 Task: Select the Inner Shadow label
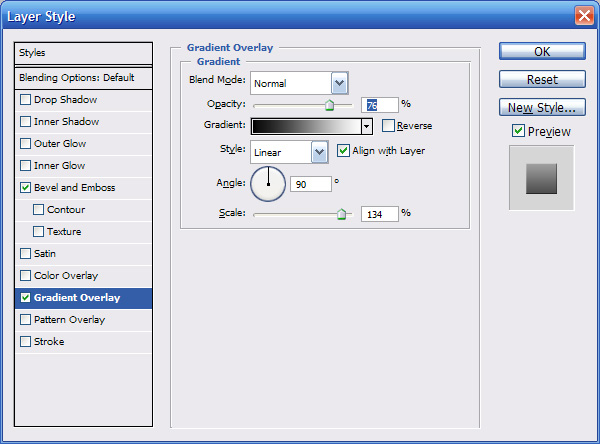(x=67, y=122)
